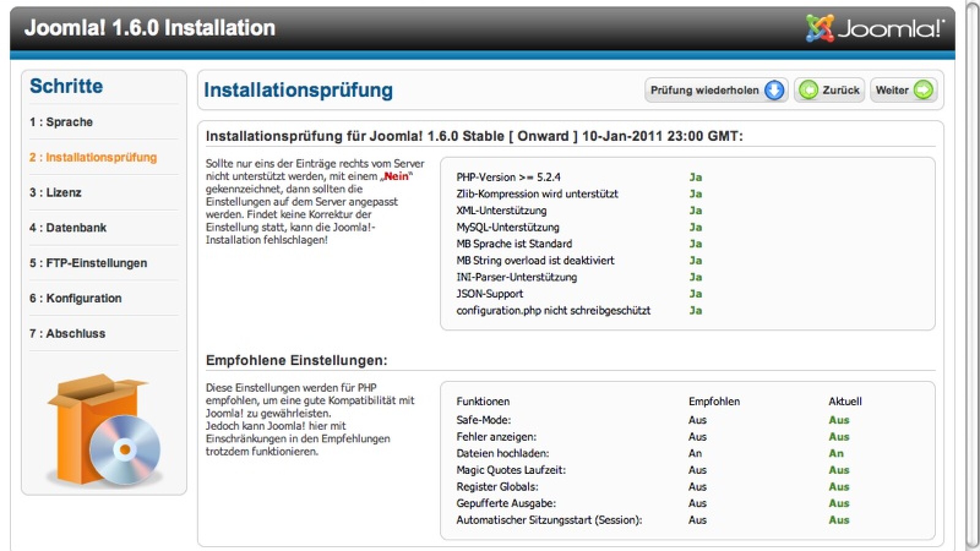The width and height of the screenshot is (980, 551).
Task: Click the red "Nein" text in the description
Action: coord(396,176)
